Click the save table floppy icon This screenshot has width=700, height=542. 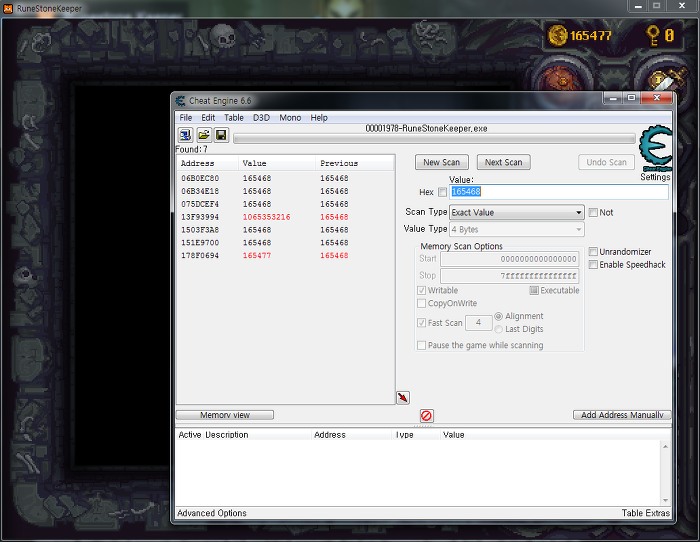[221, 135]
